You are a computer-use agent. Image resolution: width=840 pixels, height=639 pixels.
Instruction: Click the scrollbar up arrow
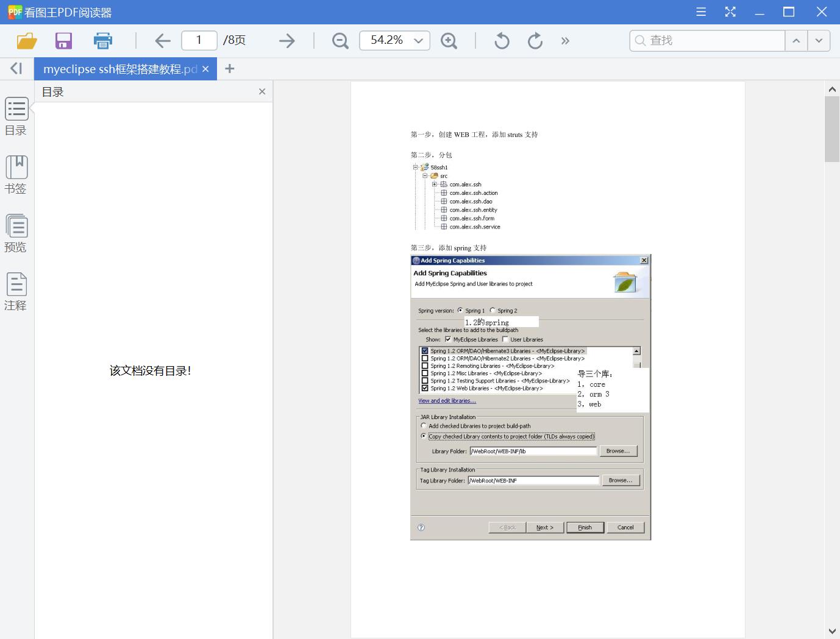832,90
